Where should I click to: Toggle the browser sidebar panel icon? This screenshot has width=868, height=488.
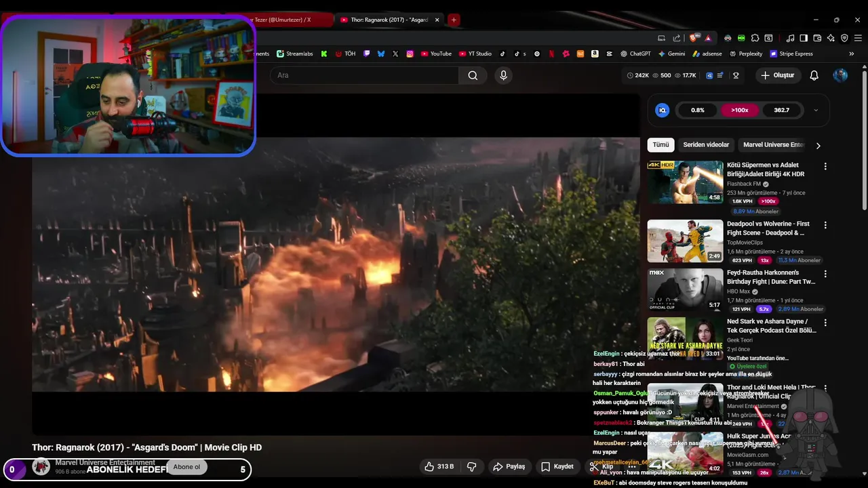click(804, 38)
